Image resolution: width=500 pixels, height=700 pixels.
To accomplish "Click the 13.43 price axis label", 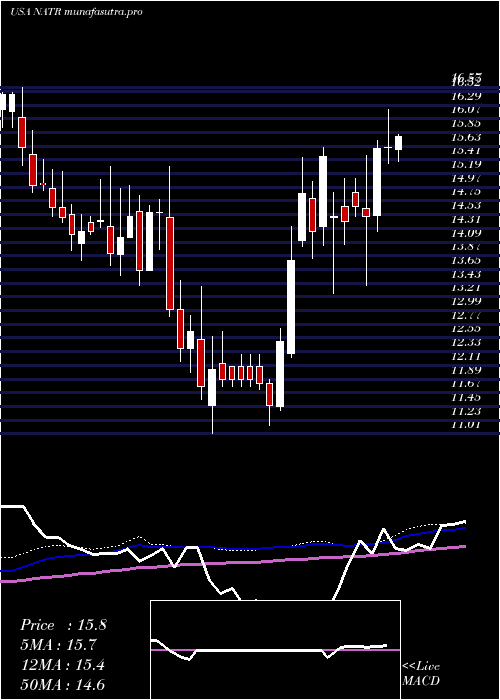I will click(x=466, y=274).
